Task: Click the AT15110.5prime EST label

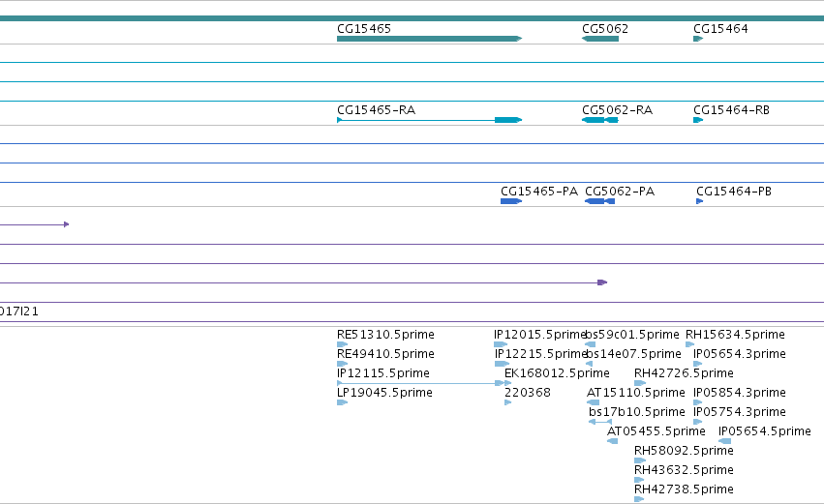Action: tap(636, 393)
